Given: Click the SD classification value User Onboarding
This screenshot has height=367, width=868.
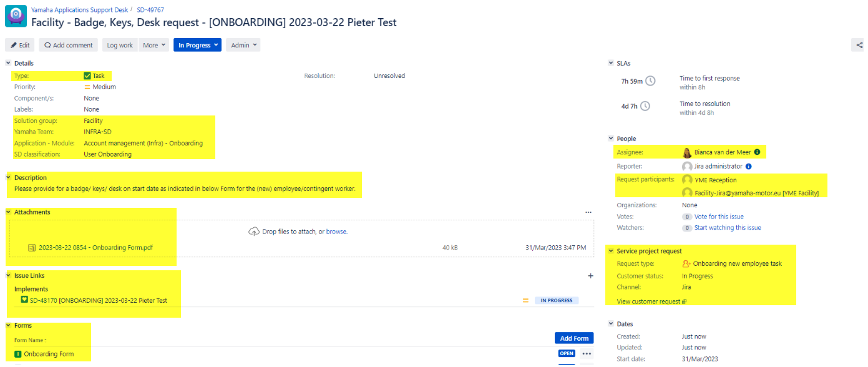Looking at the screenshot, I should coord(107,154).
